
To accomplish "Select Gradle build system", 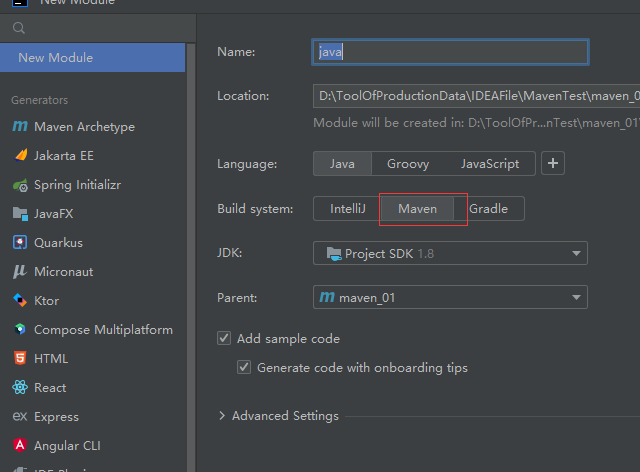I will pos(489,209).
